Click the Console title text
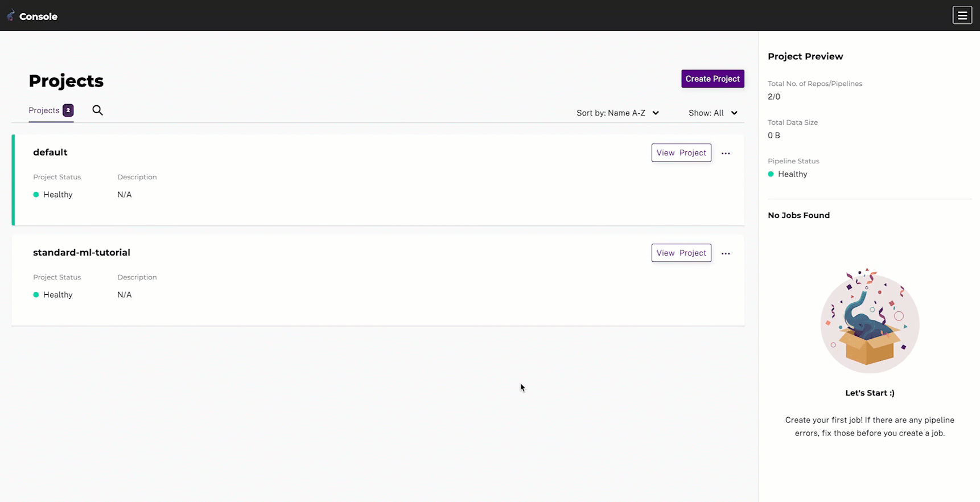Viewport: 980px width, 502px height. pos(38,17)
